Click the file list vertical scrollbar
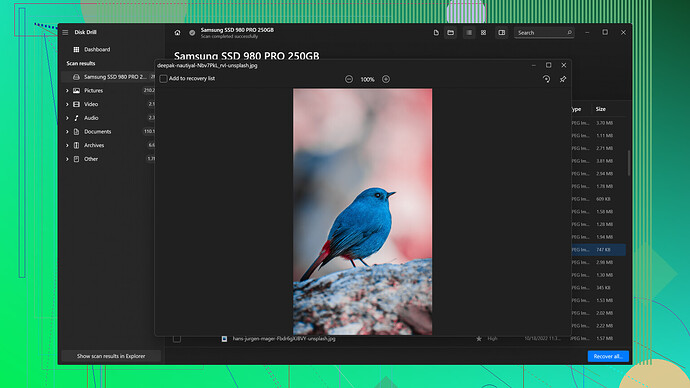 (x=629, y=163)
